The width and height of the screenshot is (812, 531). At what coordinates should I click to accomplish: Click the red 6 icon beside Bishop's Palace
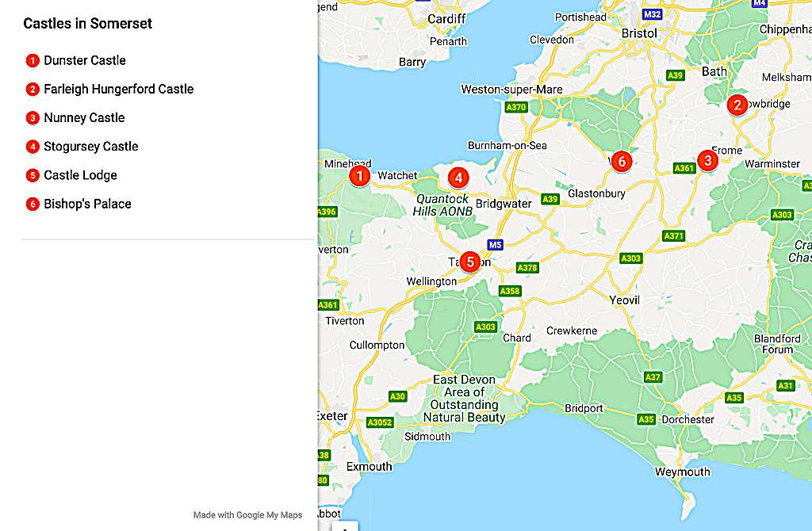[33, 204]
